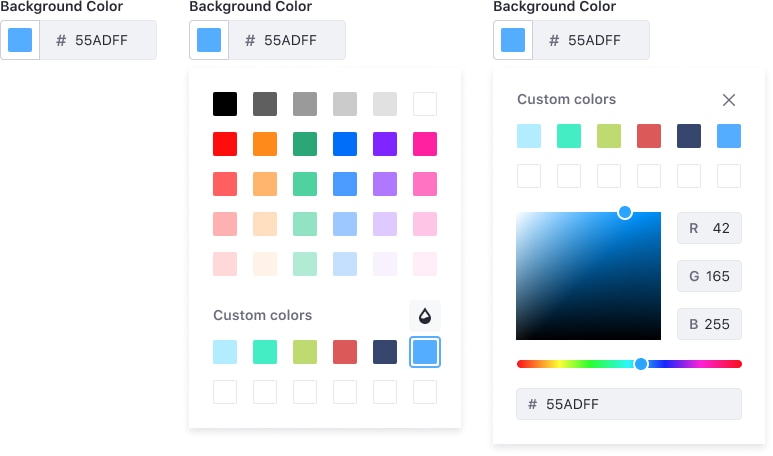Click the hex field below the hue slider
This screenshot has height=456, width=773.
point(629,404)
